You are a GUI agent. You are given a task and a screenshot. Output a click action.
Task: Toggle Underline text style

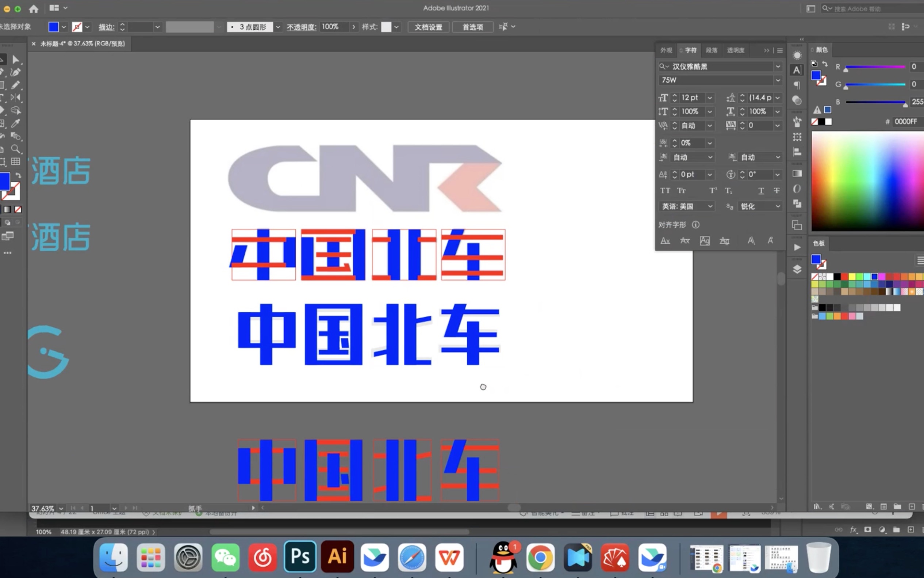pos(761,190)
